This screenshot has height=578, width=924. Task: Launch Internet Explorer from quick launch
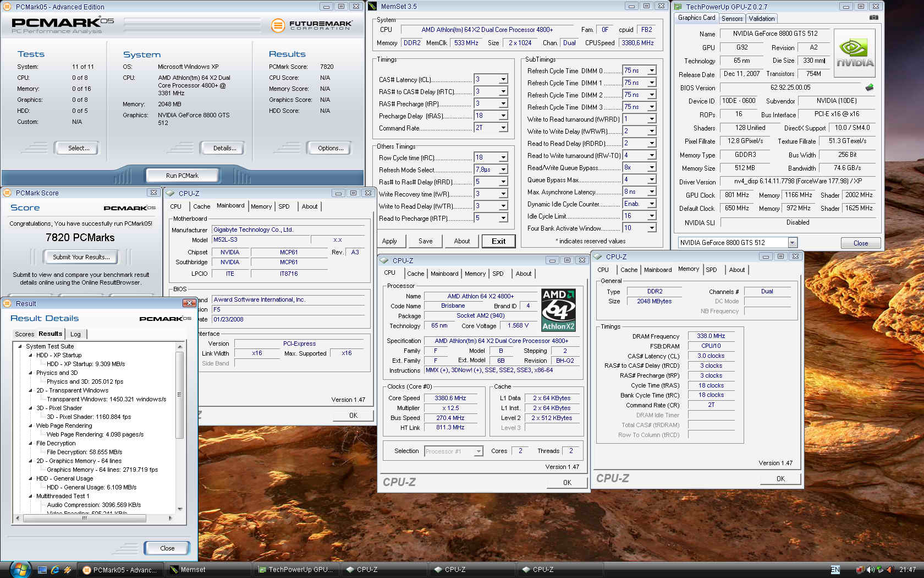tap(55, 570)
